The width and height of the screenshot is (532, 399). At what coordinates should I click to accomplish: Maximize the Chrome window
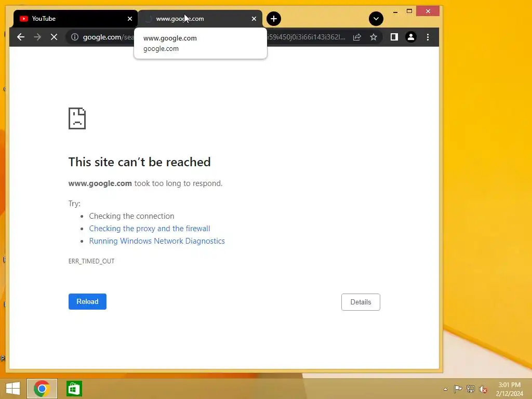(x=409, y=11)
